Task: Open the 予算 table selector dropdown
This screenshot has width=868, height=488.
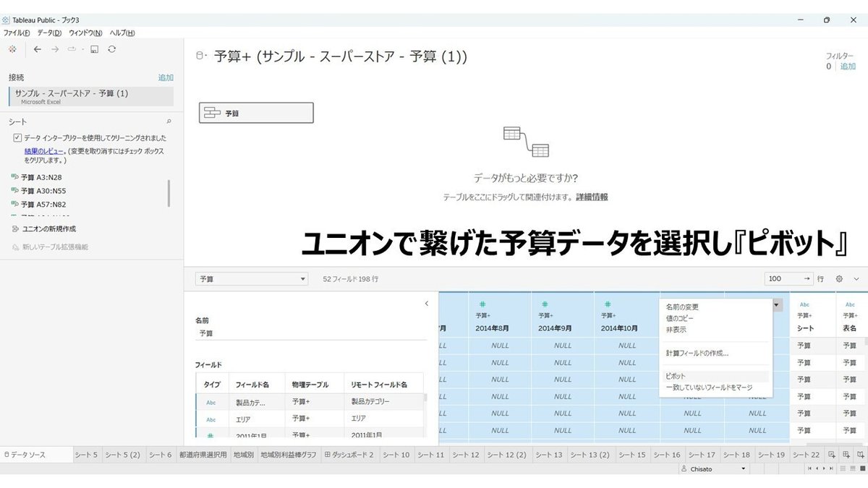Action: click(x=252, y=278)
